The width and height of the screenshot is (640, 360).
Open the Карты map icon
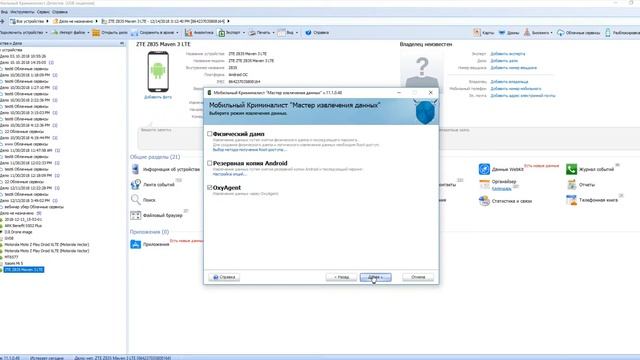pyautogui.click(x=477, y=33)
